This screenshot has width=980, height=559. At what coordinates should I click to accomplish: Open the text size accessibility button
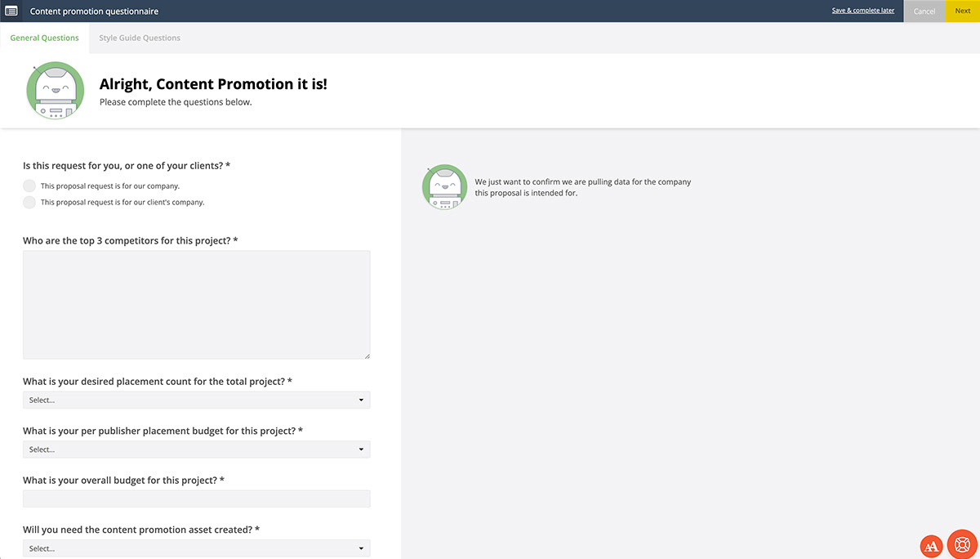pyautogui.click(x=931, y=545)
